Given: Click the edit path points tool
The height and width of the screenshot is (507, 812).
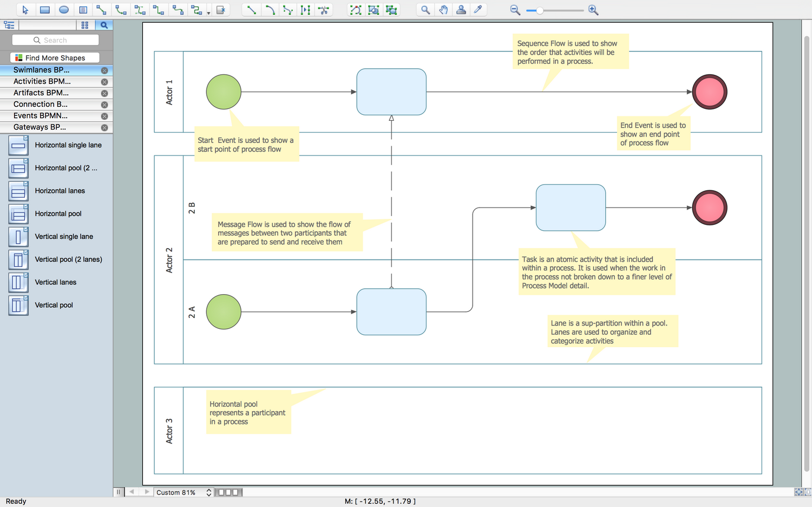Looking at the screenshot, I should [x=356, y=10].
